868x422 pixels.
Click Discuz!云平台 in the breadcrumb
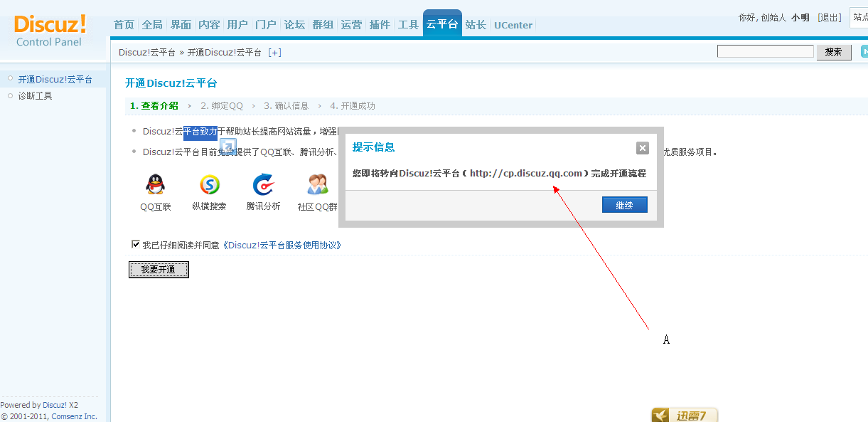click(x=147, y=53)
